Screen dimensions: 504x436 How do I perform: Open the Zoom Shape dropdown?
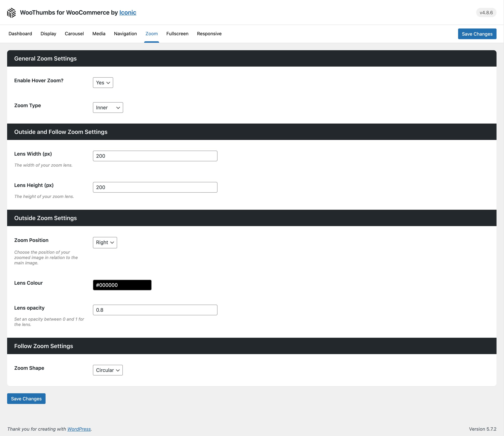point(108,370)
